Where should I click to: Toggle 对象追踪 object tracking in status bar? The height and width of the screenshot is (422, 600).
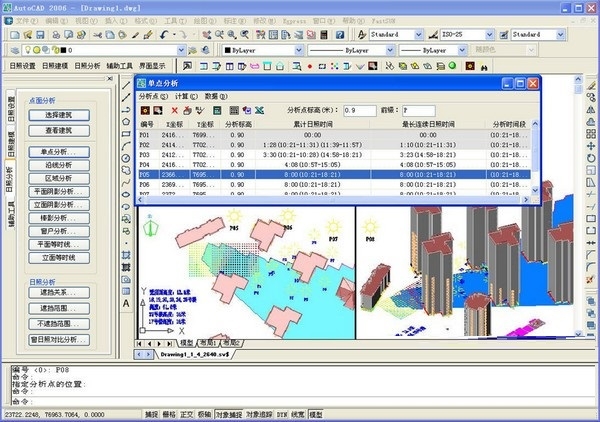[259, 414]
